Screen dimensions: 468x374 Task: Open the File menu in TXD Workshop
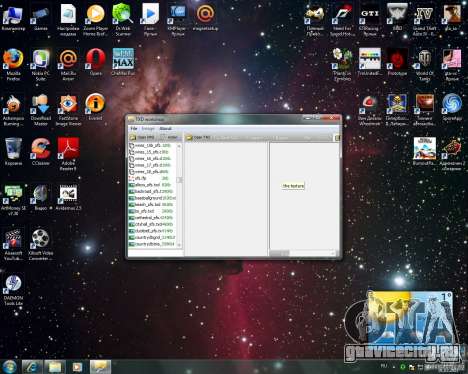(x=134, y=129)
